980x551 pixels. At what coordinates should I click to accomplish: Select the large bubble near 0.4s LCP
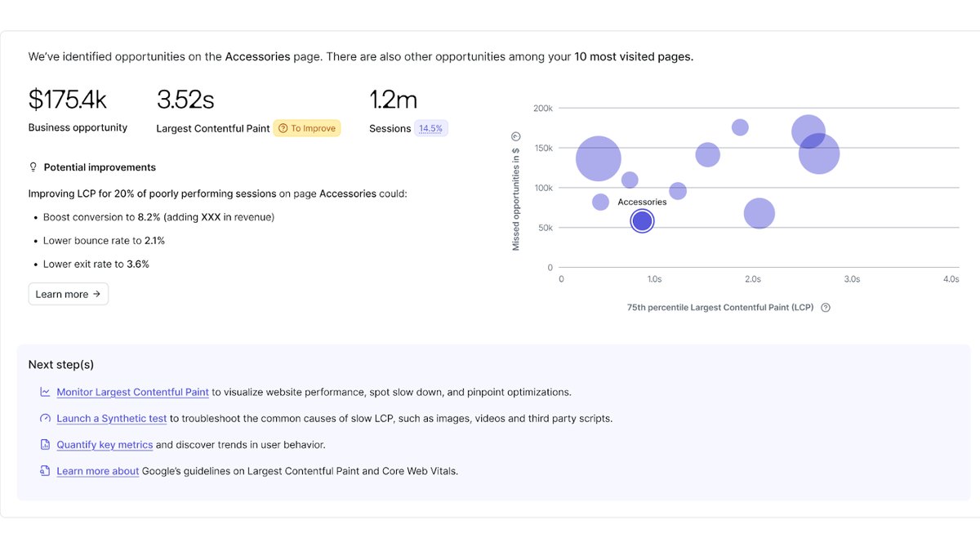pyautogui.click(x=599, y=158)
